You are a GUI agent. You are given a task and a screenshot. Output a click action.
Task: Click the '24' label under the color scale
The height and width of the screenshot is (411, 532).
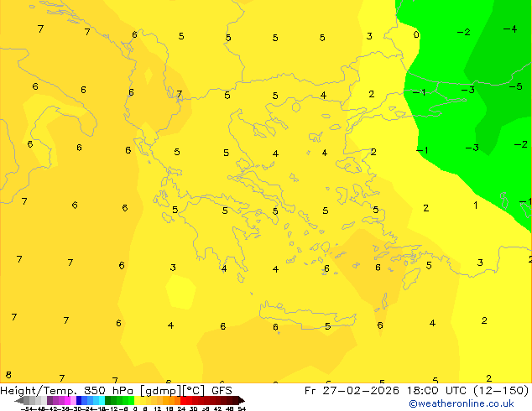181,409
